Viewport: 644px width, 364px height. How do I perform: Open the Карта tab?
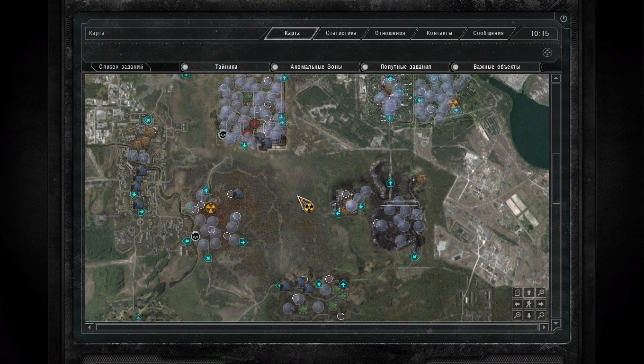pos(292,33)
